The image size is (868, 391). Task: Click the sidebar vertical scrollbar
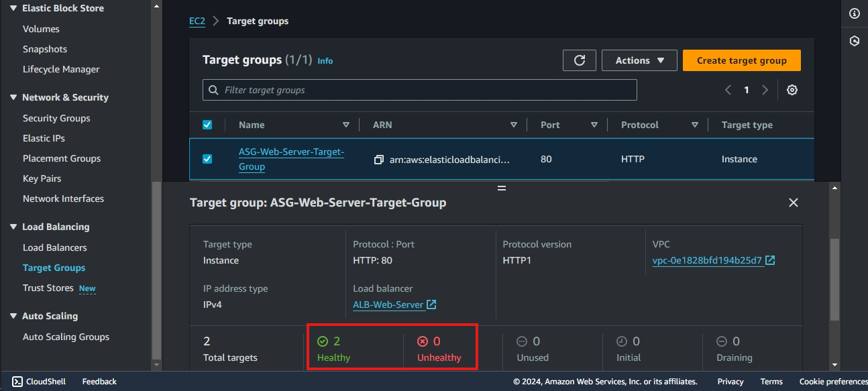tap(157, 270)
